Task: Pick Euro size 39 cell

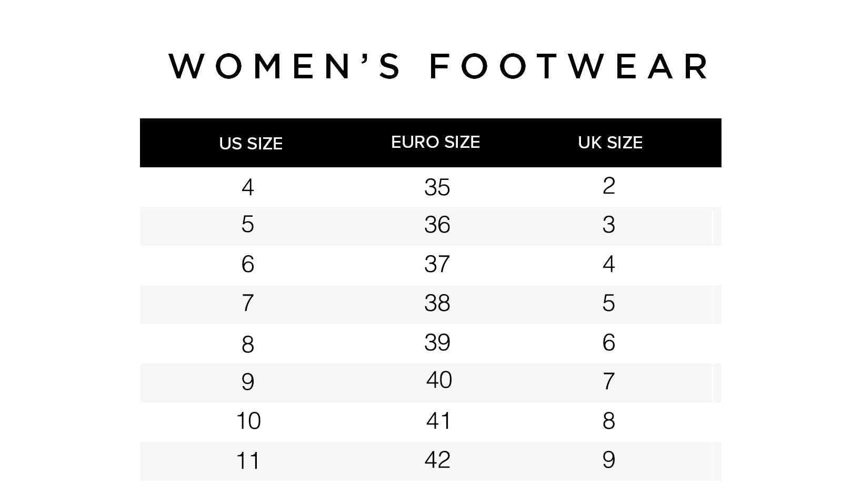Action: point(437,342)
